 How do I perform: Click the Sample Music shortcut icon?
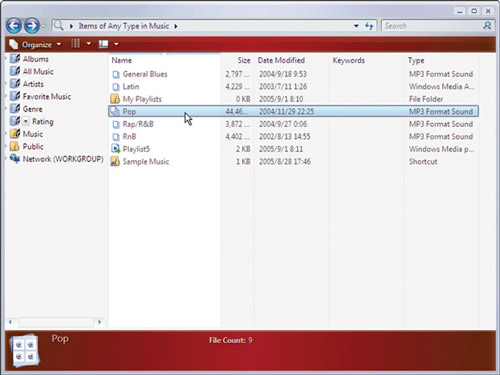pyautogui.click(x=115, y=161)
